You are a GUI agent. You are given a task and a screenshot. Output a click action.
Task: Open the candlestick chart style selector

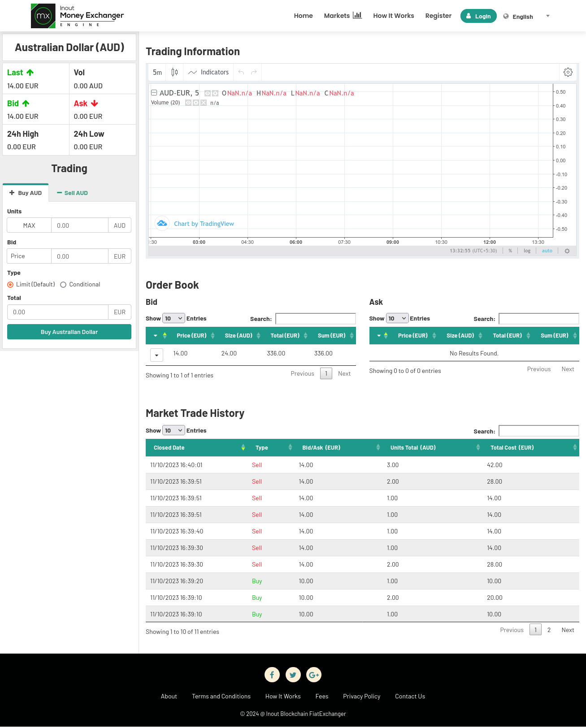174,72
